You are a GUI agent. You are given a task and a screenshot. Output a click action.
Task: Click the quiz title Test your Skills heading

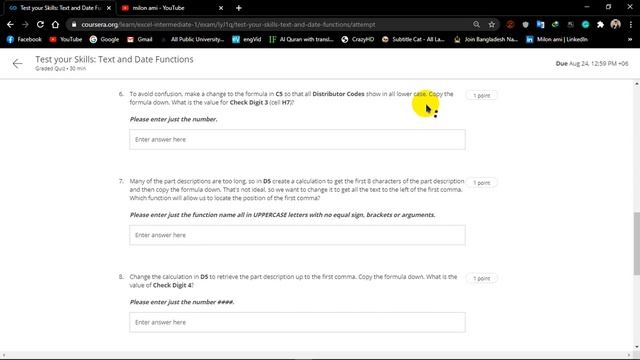tap(114, 59)
